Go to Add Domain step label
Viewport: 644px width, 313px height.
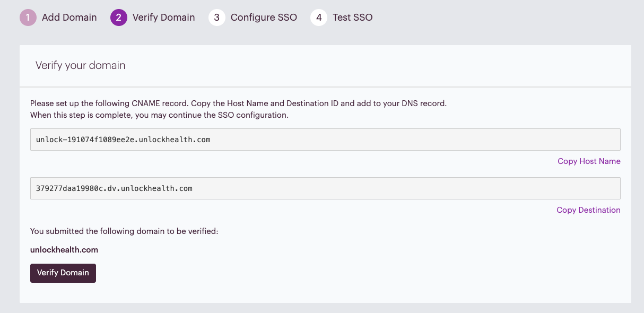point(69,18)
